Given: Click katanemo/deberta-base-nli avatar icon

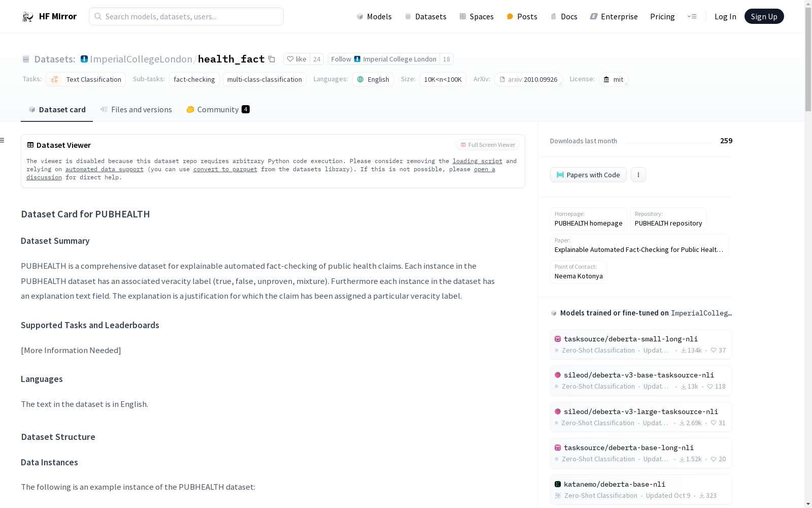Looking at the screenshot, I should tap(558, 484).
